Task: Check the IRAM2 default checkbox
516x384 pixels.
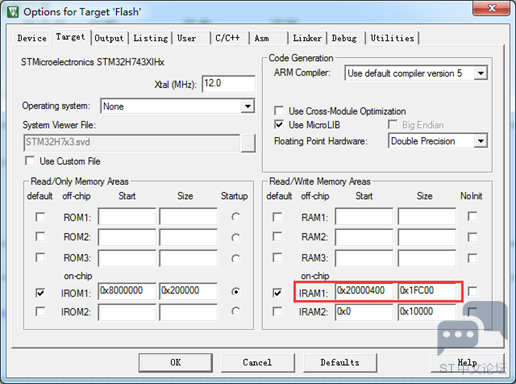Action: click(x=277, y=311)
